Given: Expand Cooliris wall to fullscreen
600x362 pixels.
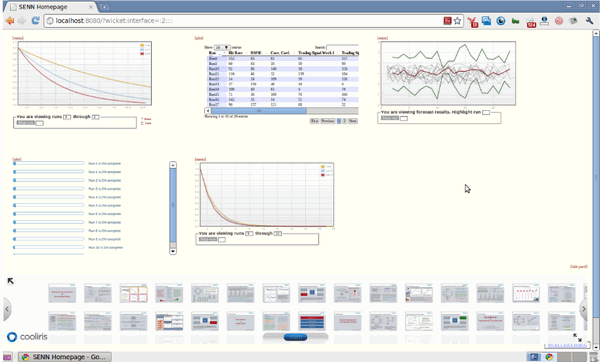Looking at the screenshot, I should pos(577,337).
